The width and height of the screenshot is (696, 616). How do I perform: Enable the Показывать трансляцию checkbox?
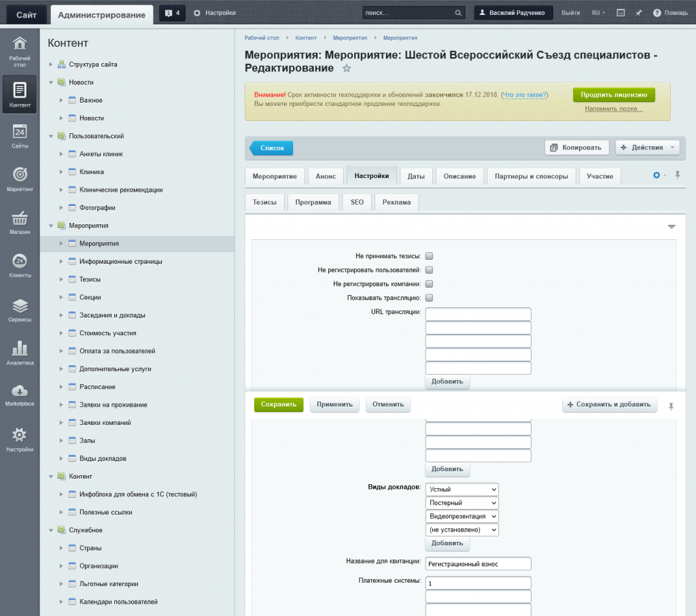(429, 297)
